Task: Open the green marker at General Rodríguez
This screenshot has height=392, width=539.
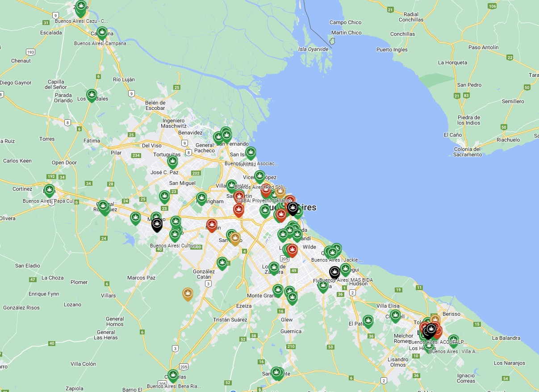Action: click(x=104, y=207)
